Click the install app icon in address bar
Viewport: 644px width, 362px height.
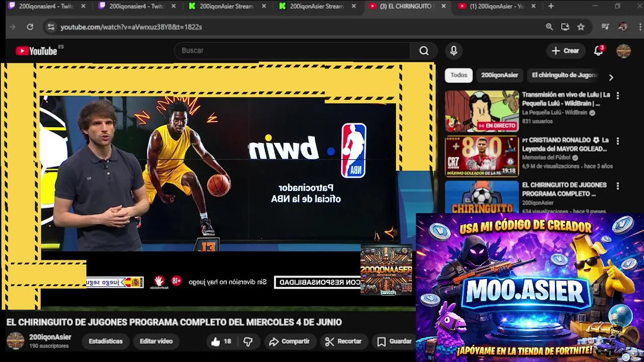coord(565,27)
